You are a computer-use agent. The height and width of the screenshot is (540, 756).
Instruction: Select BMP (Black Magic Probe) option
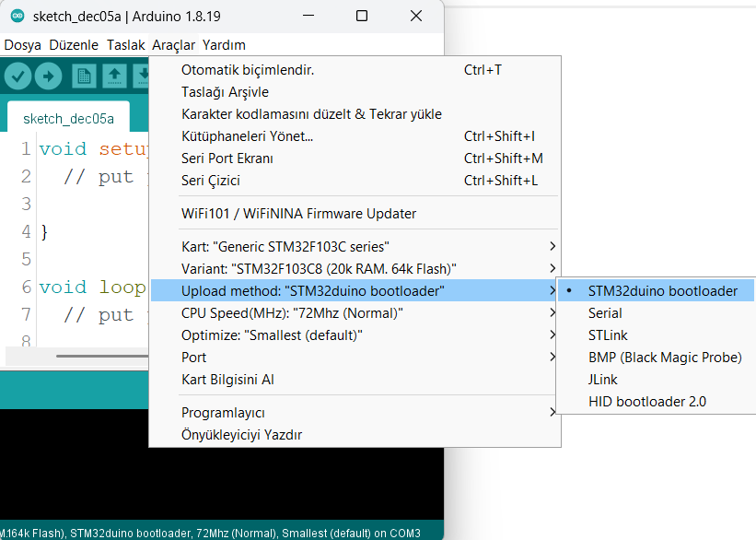(x=664, y=358)
